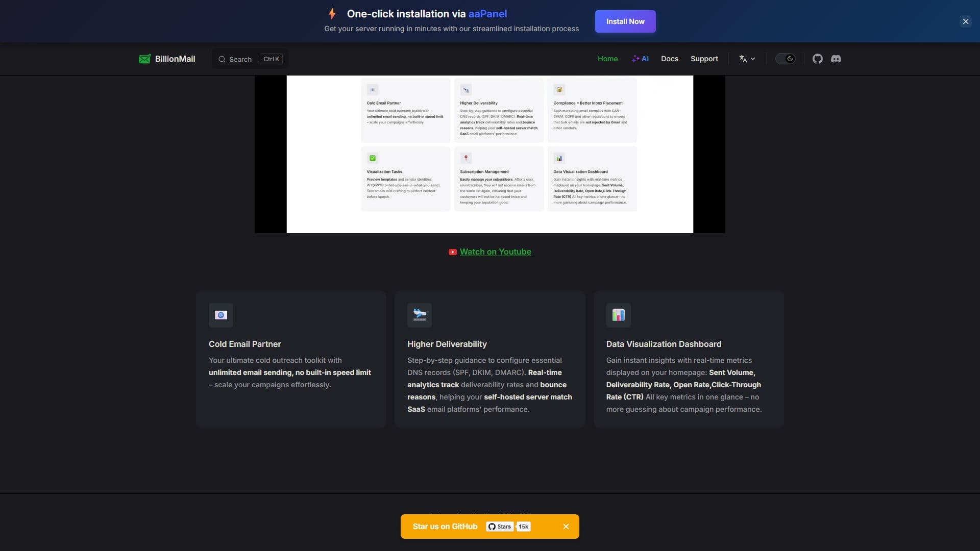Click the Cold Email Partner heading
980x551 pixels.
[x=245, y=344]
